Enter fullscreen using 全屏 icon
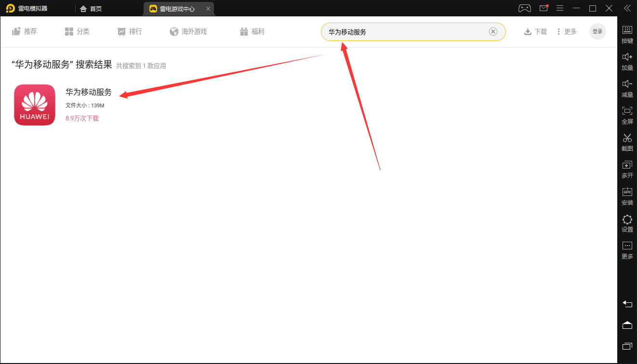Viewport: 637px width, 364px height. point(627,115)
